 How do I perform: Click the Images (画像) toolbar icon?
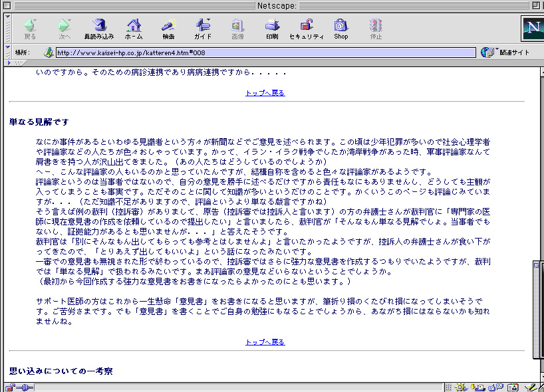[237, 29]
